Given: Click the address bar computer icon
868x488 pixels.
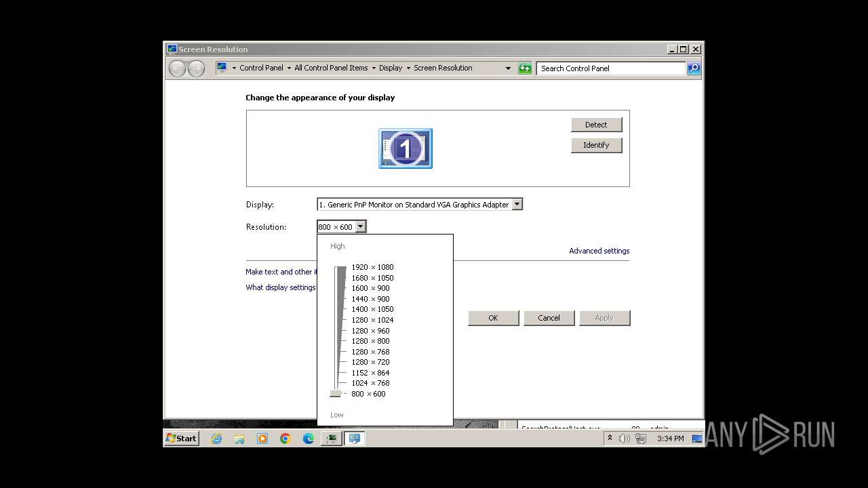Looking at the screenshot, I should 222,68.
